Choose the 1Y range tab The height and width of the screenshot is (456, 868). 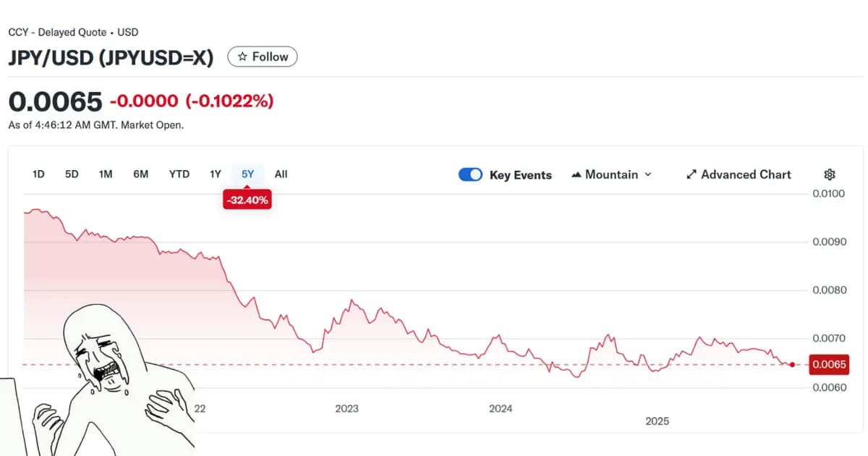point(216,174)
